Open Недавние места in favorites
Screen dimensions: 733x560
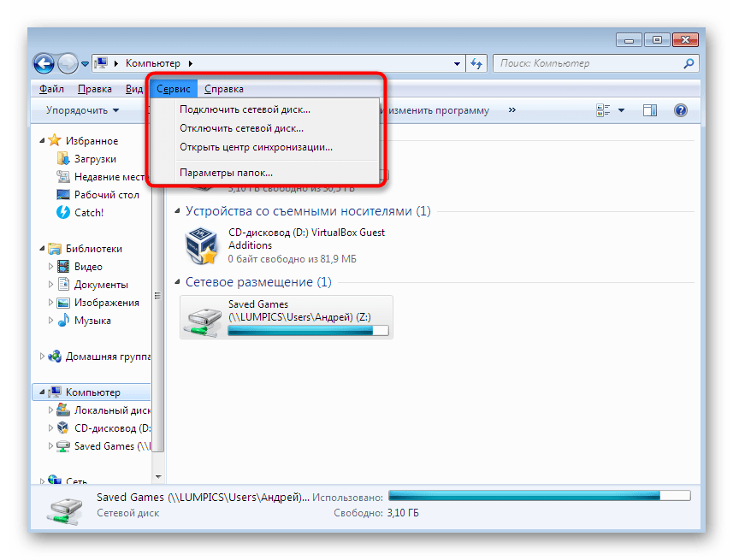click(109, 177)
